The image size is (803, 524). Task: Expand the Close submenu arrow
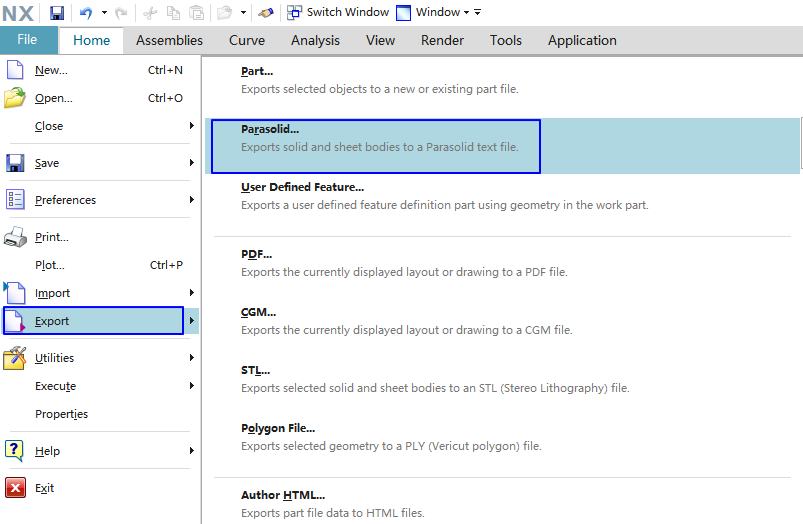click(192, 125)
